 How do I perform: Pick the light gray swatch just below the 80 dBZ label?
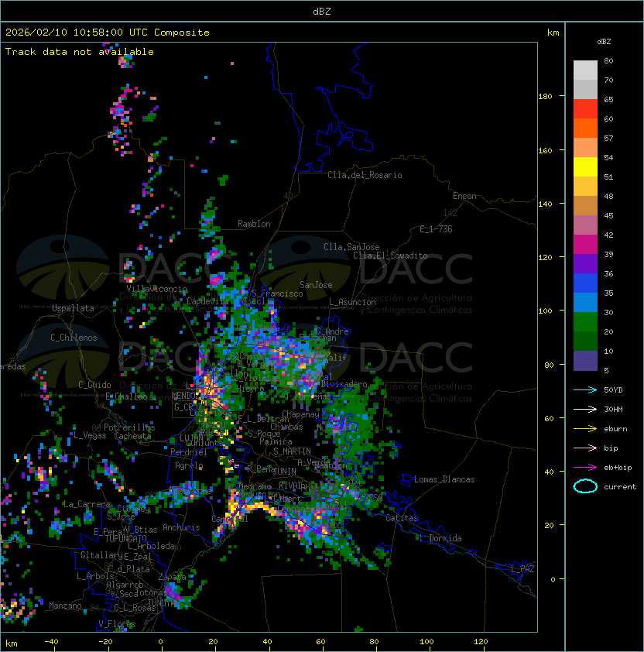(x=585, y=70)
